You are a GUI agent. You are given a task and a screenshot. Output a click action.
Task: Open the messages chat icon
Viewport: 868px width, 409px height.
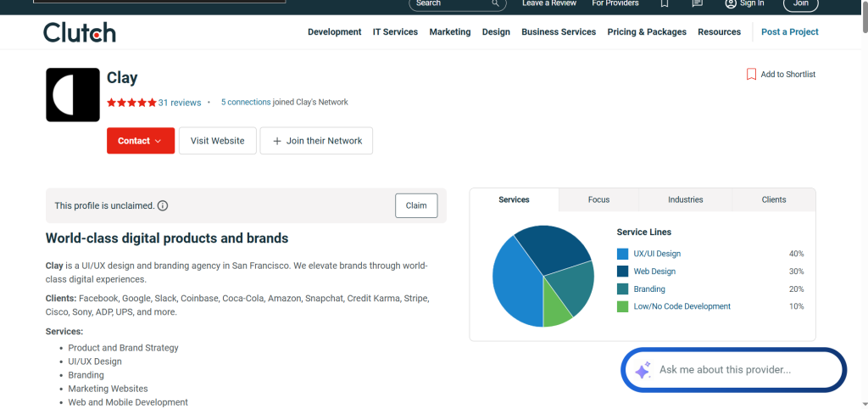point(697,3)
